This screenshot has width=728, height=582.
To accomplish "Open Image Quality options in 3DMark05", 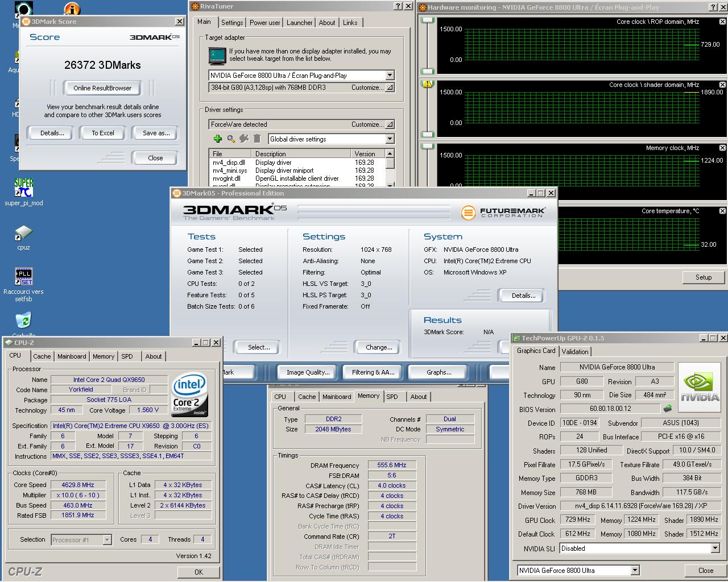I will tap(308, 372).
